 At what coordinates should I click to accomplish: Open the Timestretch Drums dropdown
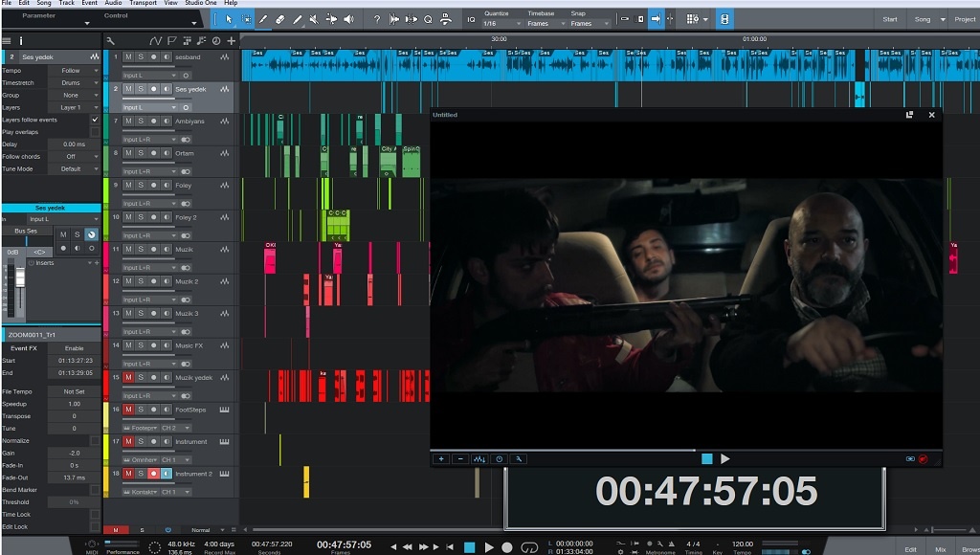(x=74, y=82)
